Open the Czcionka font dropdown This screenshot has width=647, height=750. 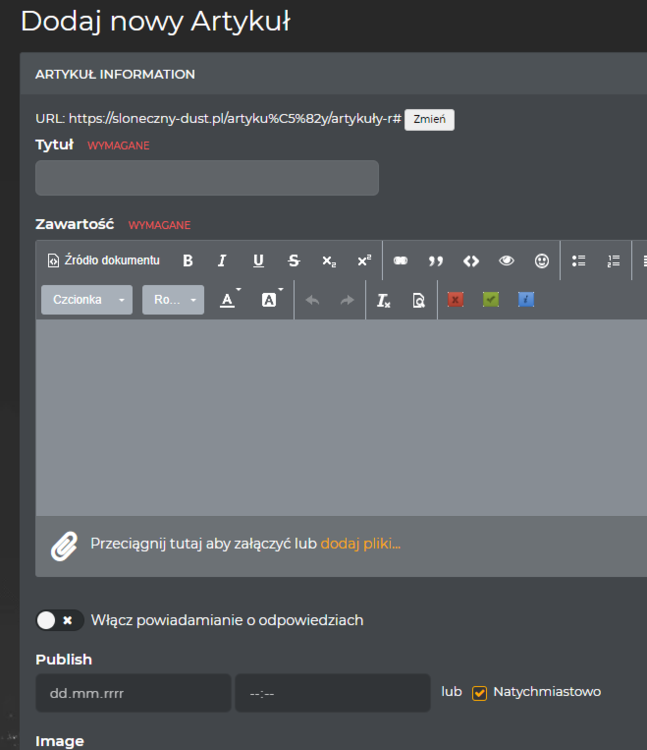86,300
